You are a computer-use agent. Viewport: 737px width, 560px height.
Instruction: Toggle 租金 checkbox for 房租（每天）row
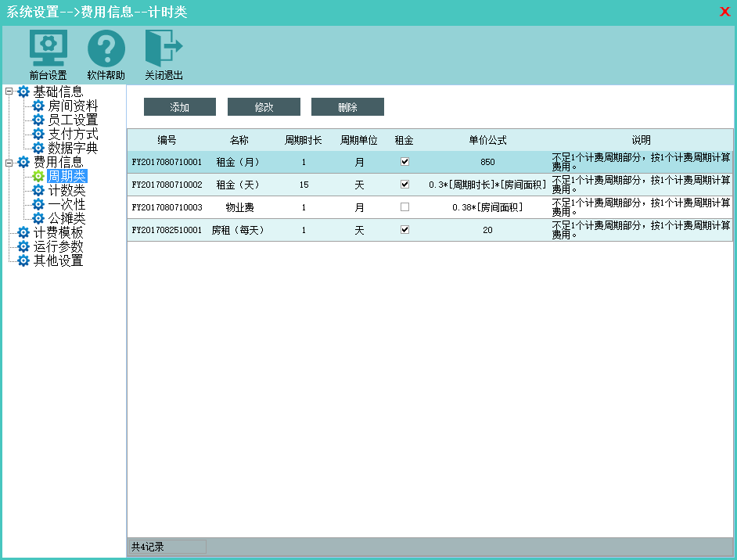tap(404, 230)
